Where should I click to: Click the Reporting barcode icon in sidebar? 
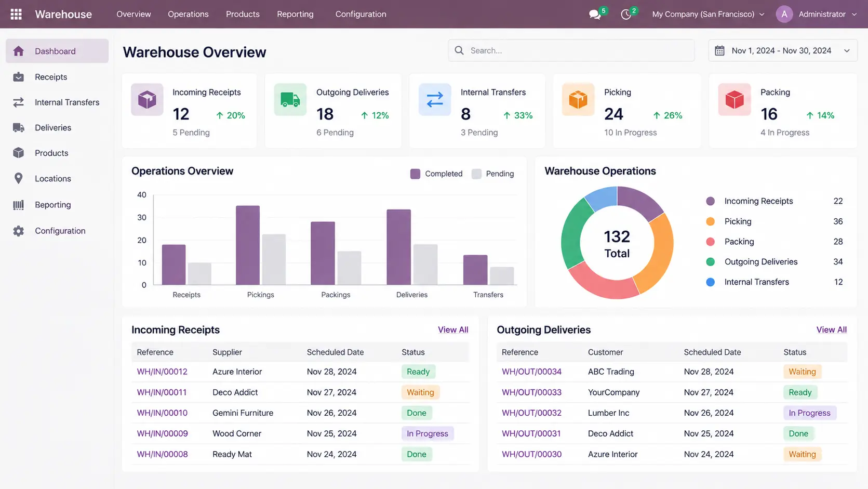coord(19,205)
